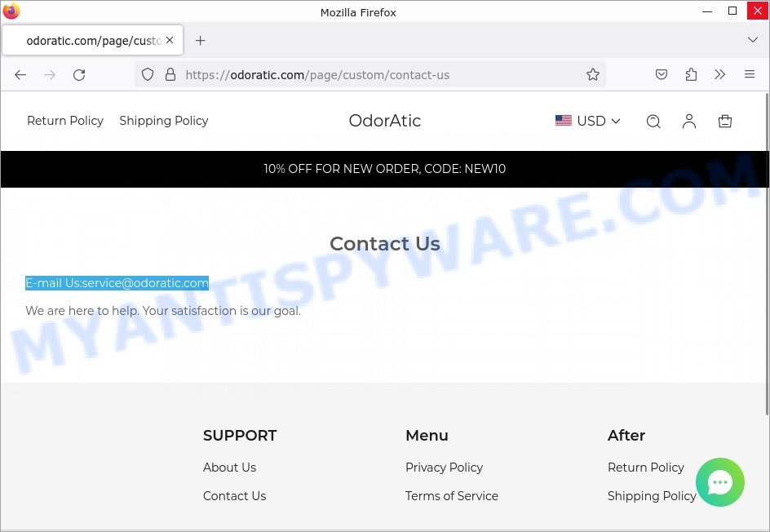
Task: Expand the USD currency selector
Action: pos(588,121)
